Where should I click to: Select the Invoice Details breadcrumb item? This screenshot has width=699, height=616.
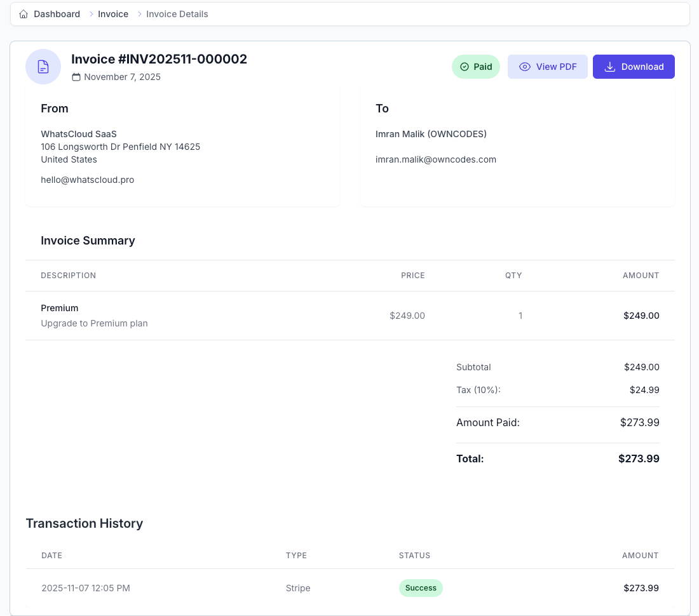[x=177, y=13]
